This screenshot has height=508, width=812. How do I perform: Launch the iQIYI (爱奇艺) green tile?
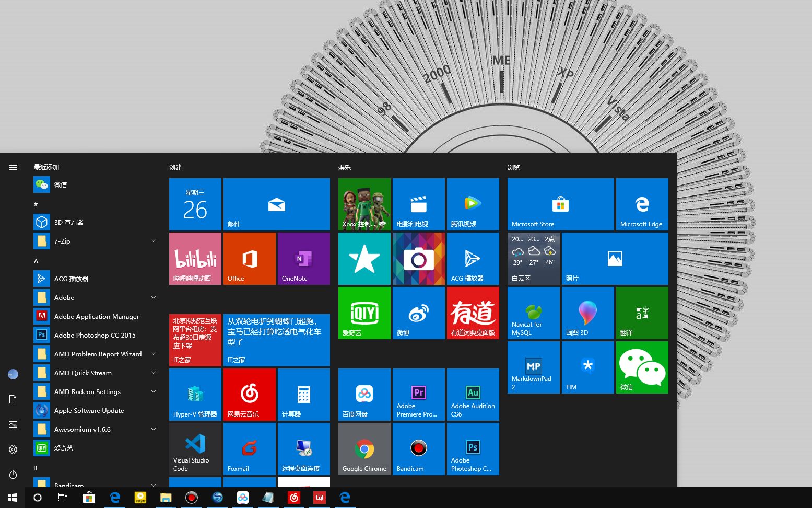tap(364, 313)
